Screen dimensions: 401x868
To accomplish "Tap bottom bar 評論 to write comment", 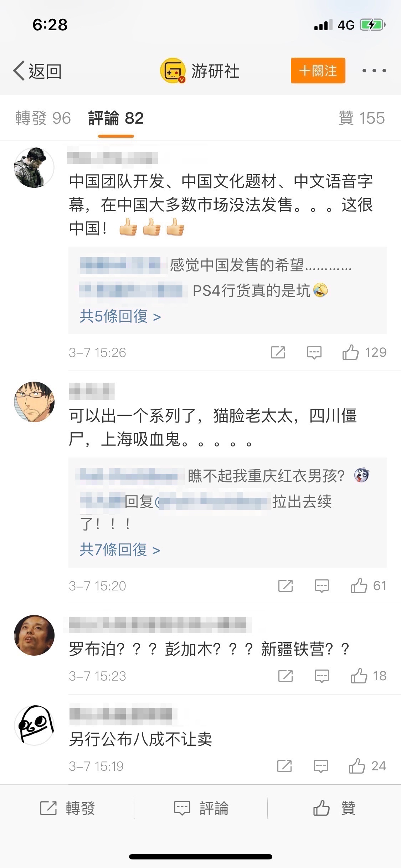I will 201,808.
